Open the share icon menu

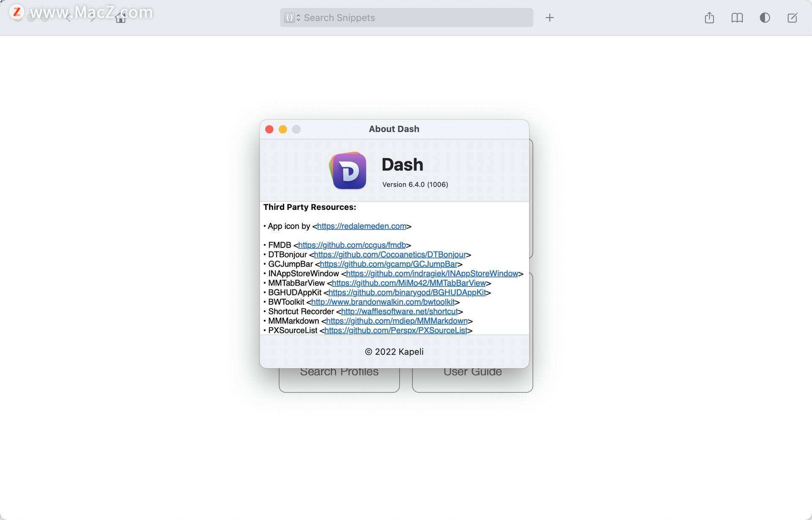709,18
